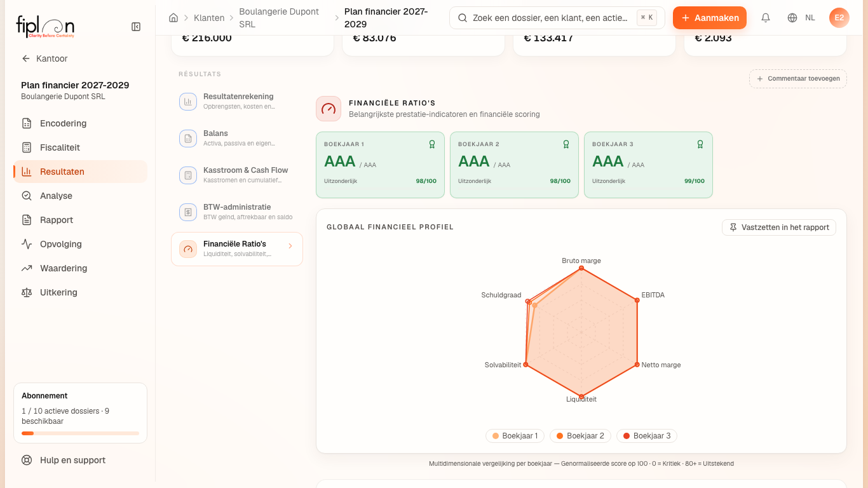The height and width of the screenshot is (488, 868).
Task: Click the BTW-administratie icon
Action: point(188,212)
